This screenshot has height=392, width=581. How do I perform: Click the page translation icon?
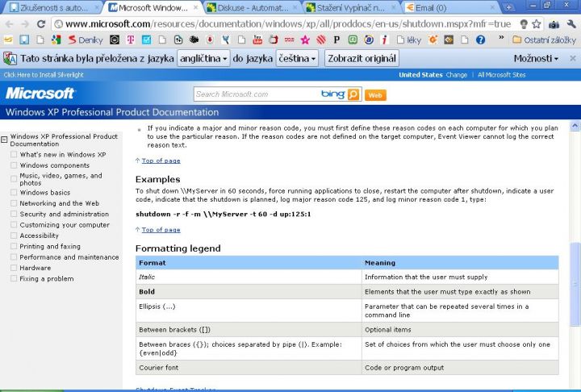point(10,58)
